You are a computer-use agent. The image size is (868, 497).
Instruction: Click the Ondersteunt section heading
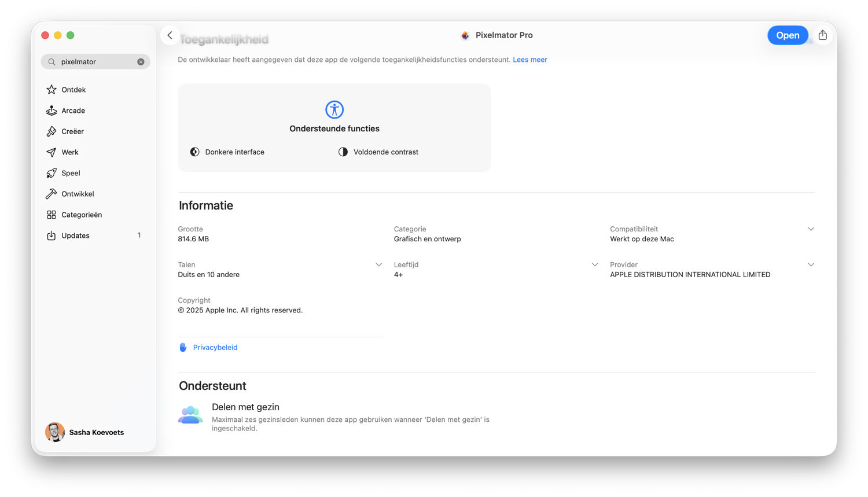(x=212, y=386)
